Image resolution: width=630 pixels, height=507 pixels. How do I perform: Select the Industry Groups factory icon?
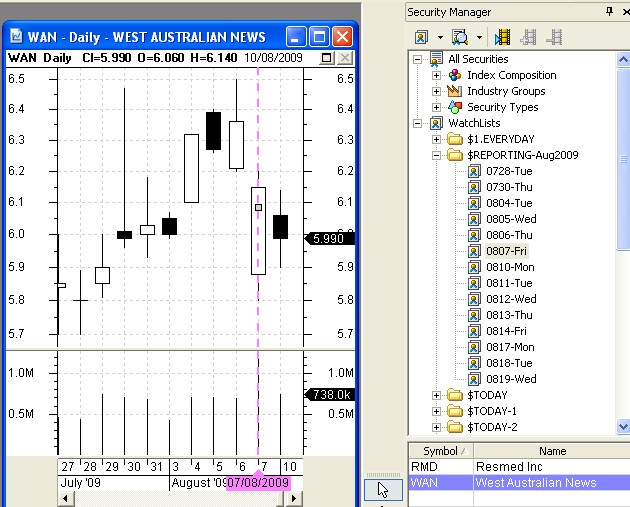[455, 91]
